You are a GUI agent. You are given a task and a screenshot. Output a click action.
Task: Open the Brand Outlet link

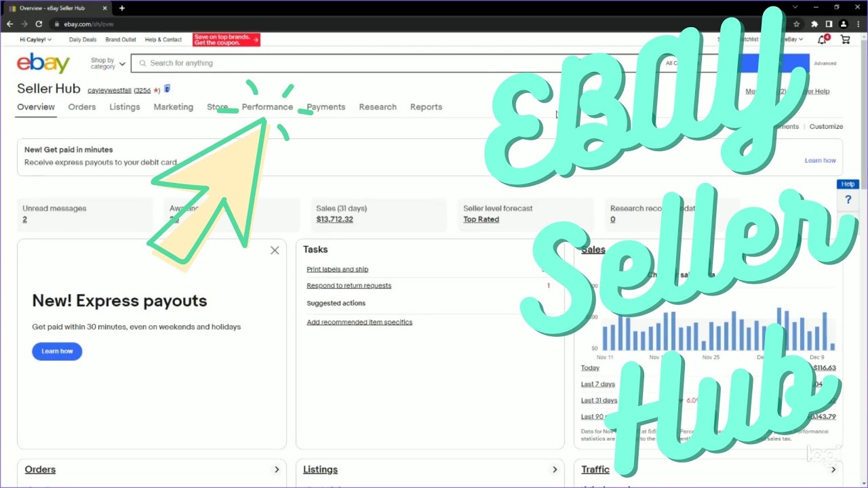[x=121, y=40]
